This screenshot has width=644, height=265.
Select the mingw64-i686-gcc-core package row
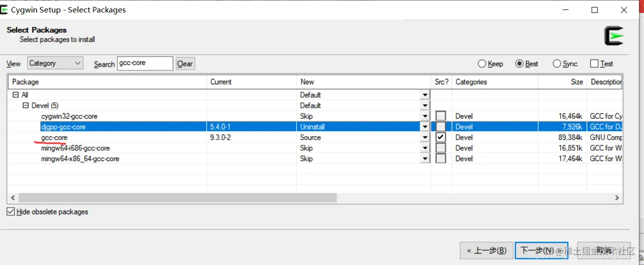coord(315,148)
